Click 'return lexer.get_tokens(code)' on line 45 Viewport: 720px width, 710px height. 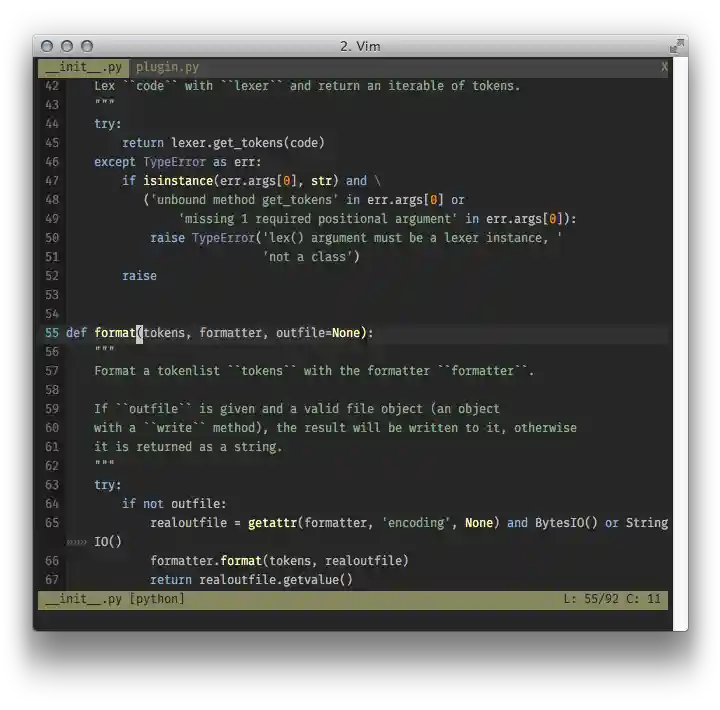pos(223,143)
